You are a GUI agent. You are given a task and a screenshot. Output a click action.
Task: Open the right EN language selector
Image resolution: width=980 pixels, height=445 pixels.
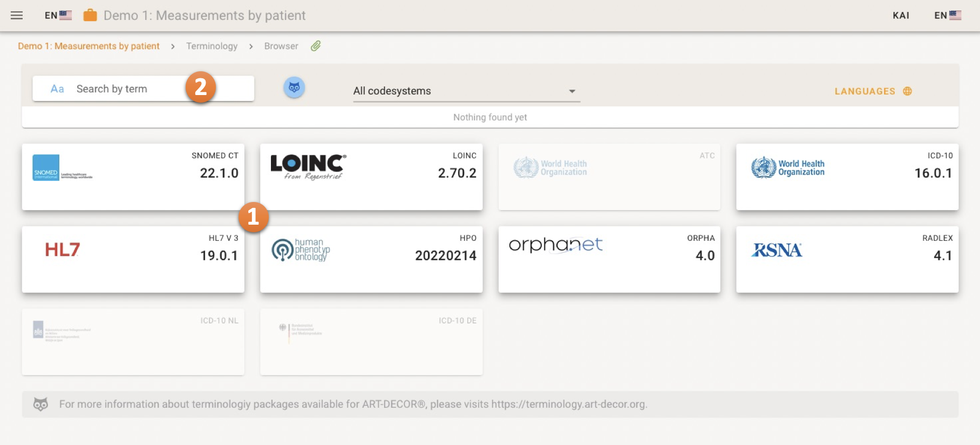coord(947,16)
